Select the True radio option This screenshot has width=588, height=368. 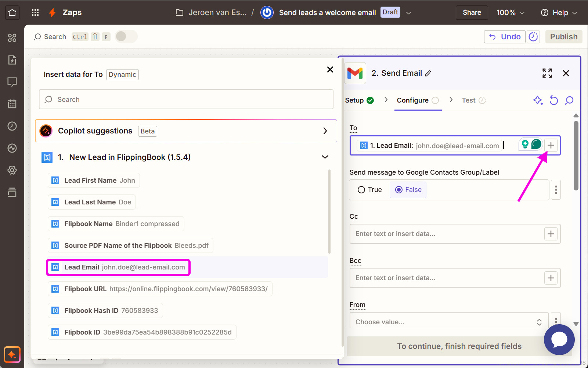pos(370,190)
